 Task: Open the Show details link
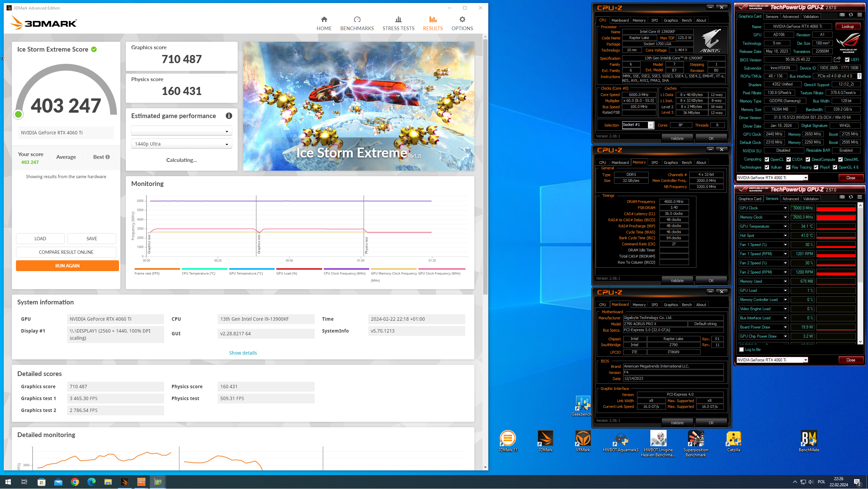click(x=243, y=353)
